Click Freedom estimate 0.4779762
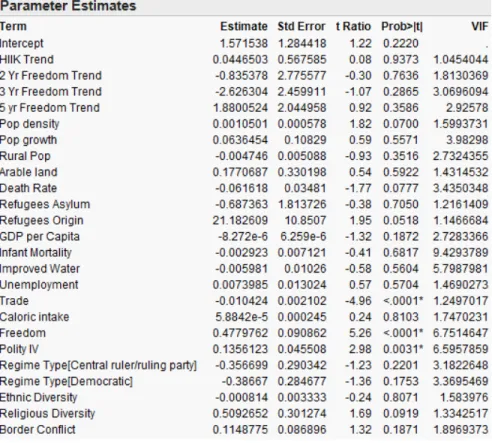492x443 pixels. pyautogui.click(x=240, y=333)
